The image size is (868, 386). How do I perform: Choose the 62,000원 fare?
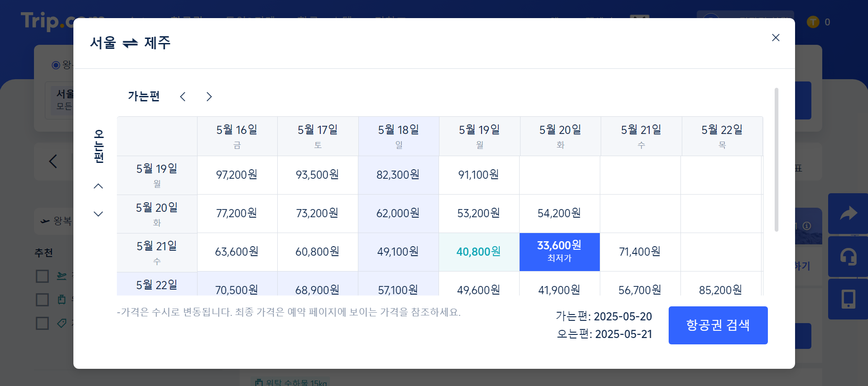[x=398, y=213]
